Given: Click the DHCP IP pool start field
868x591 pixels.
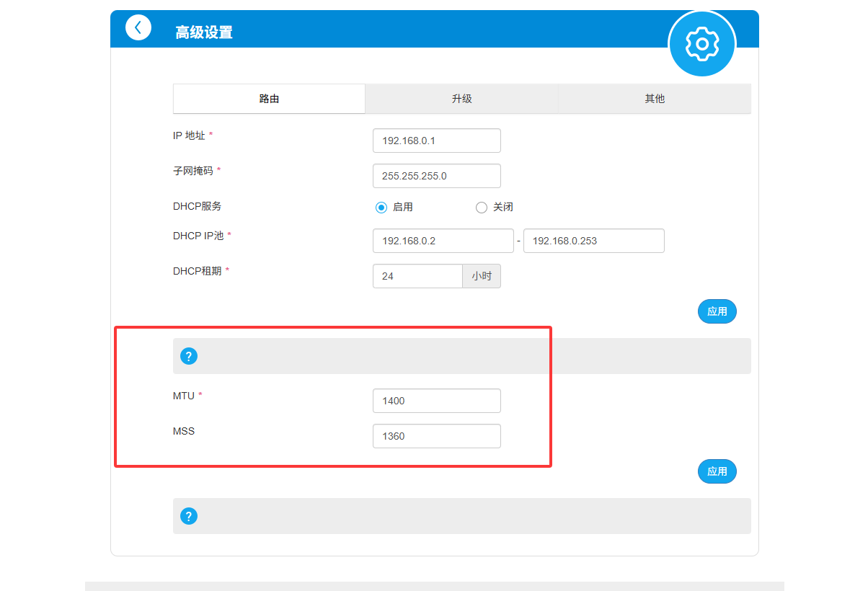Looking at the screenshot, I should click(443, 241).
